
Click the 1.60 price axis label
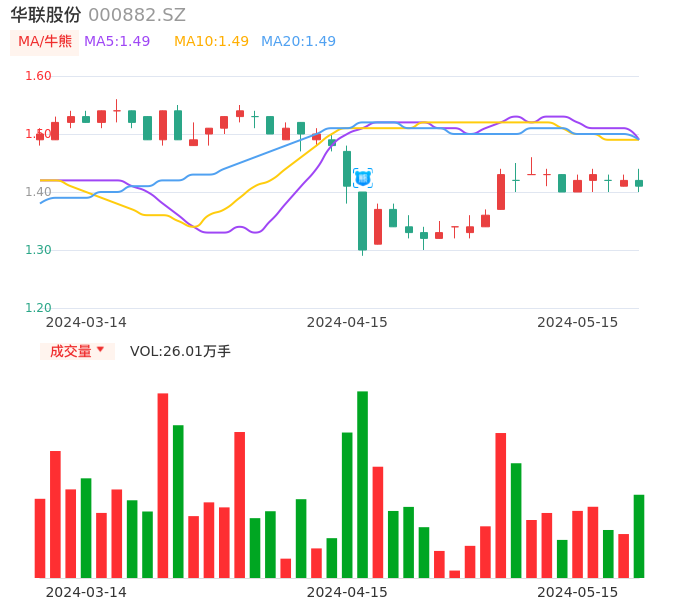(38, 76)
